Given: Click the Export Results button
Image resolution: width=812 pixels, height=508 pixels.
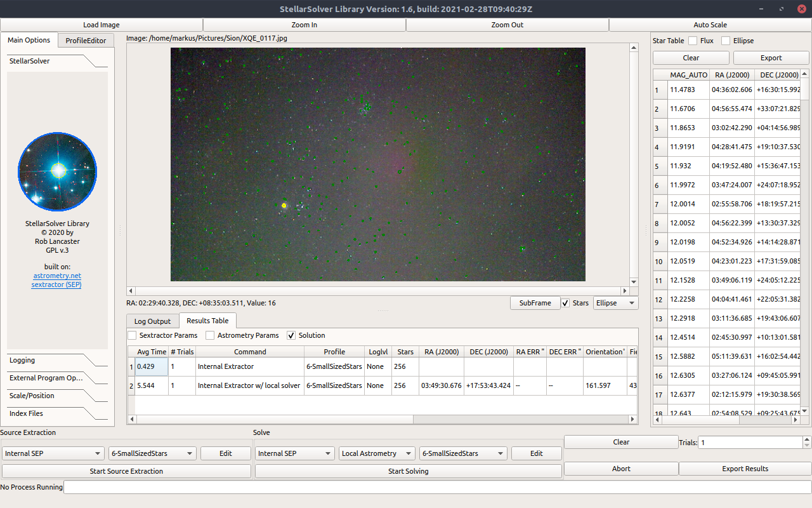Looking at the screenshot, I should point(745,469).
